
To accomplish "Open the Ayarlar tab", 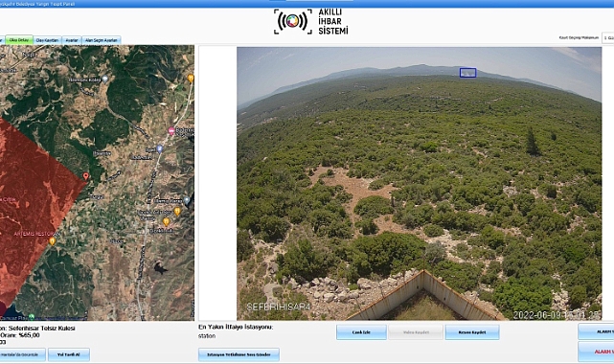I will click(72, 40).
